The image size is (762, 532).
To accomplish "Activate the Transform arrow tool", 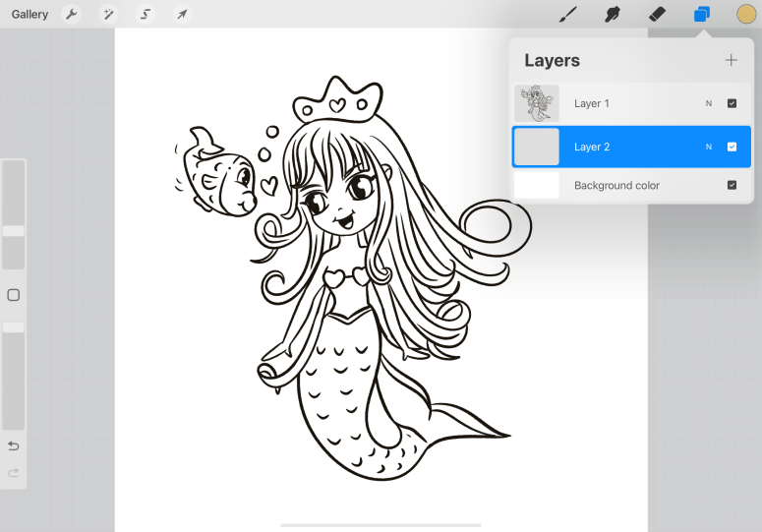I will coord(181,14).
